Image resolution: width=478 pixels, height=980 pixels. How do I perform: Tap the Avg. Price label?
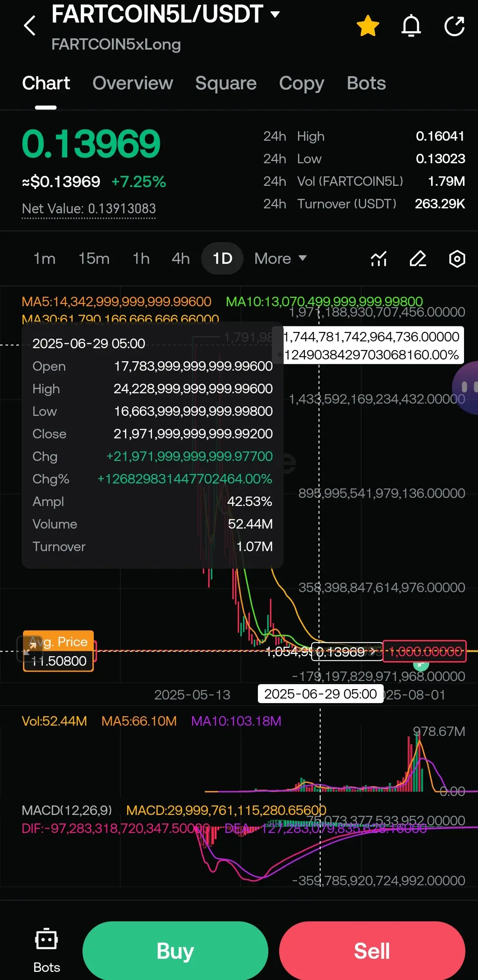click(59, 641)
